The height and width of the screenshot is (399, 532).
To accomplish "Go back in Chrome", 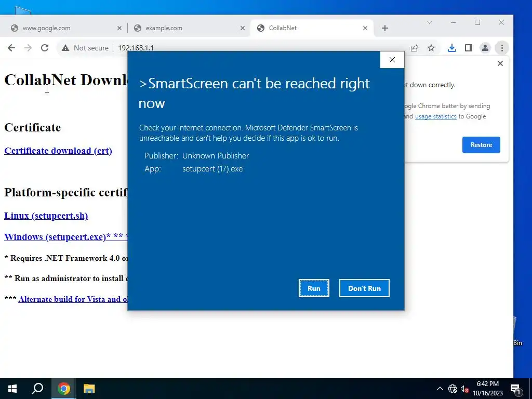I will (11, 48).
